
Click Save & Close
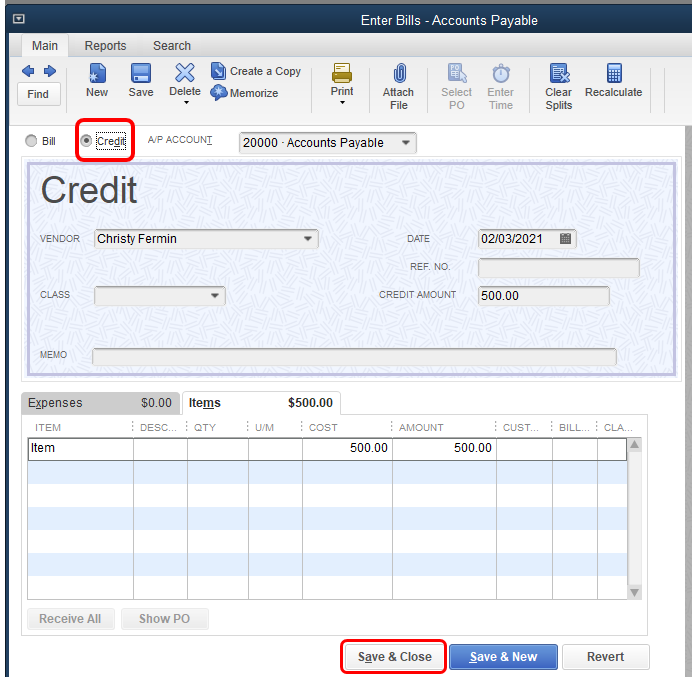(x=394, y=657)
